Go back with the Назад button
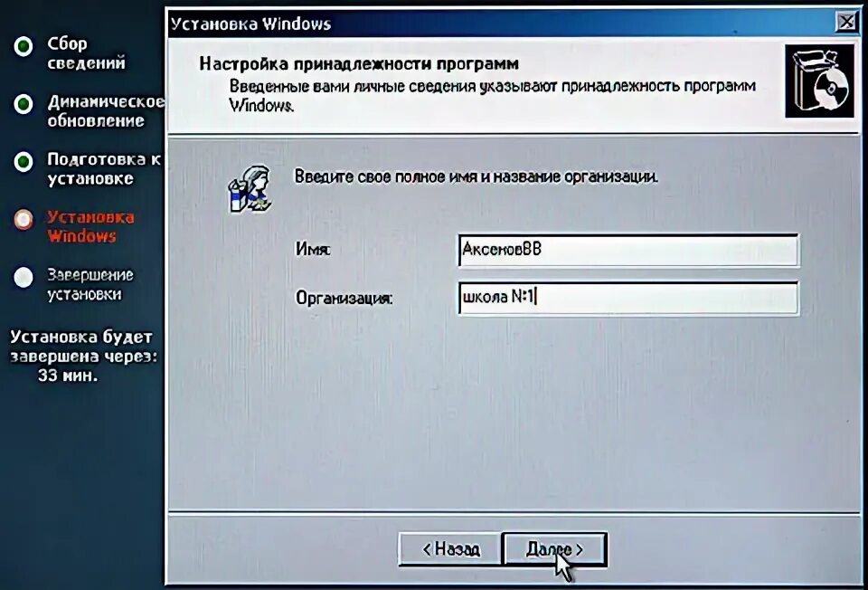This screenshot has width=868, height=590. tap(450, 549)
